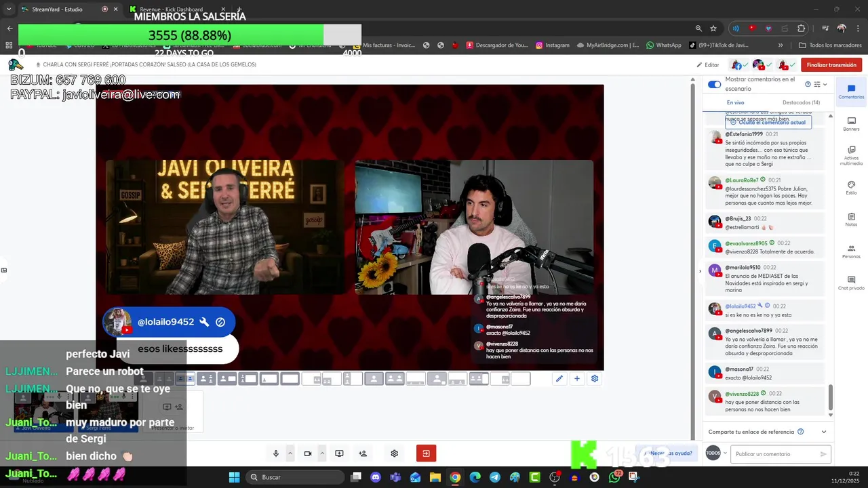Click the Editar broadcast button
This screenshot has height=488, width=868.
707,65
